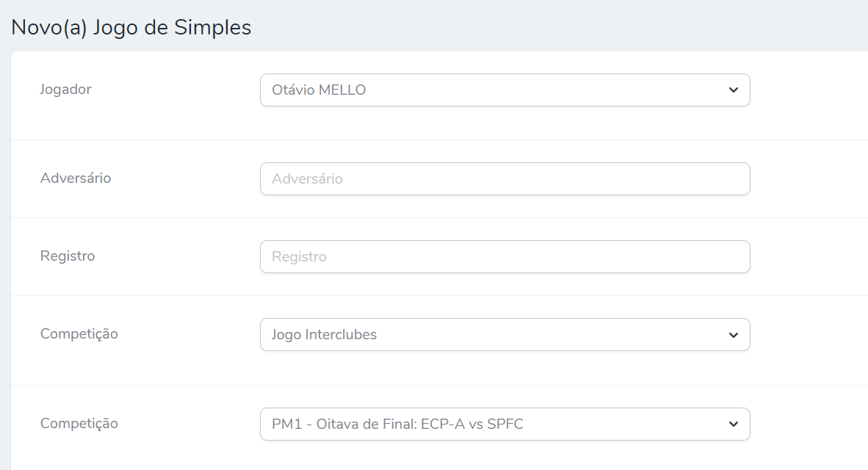Click the Adversário field label
This screenshot has width=868, height=470.
[76, 178]
